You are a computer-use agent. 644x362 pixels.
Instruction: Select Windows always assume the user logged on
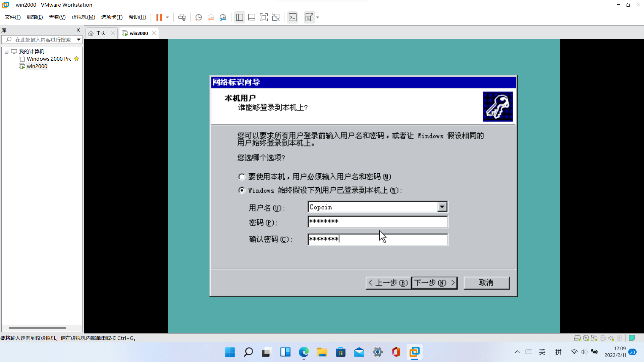(x=241, y=190)
